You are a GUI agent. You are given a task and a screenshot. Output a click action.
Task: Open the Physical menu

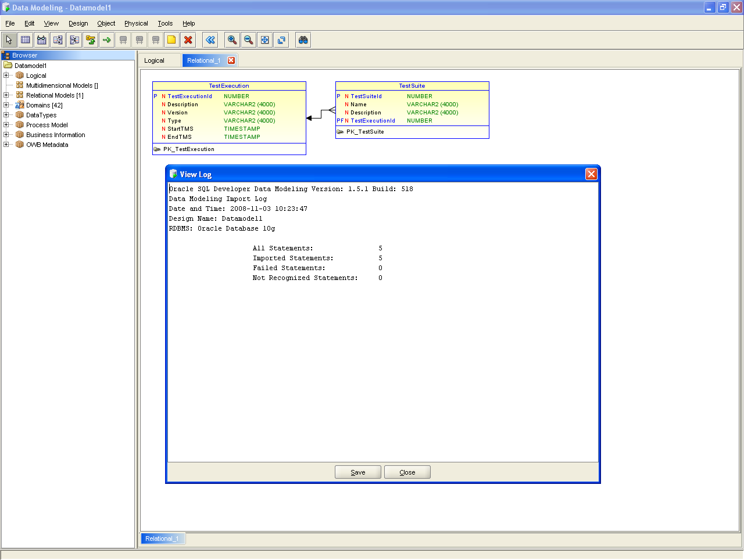[x=136, y=23]
